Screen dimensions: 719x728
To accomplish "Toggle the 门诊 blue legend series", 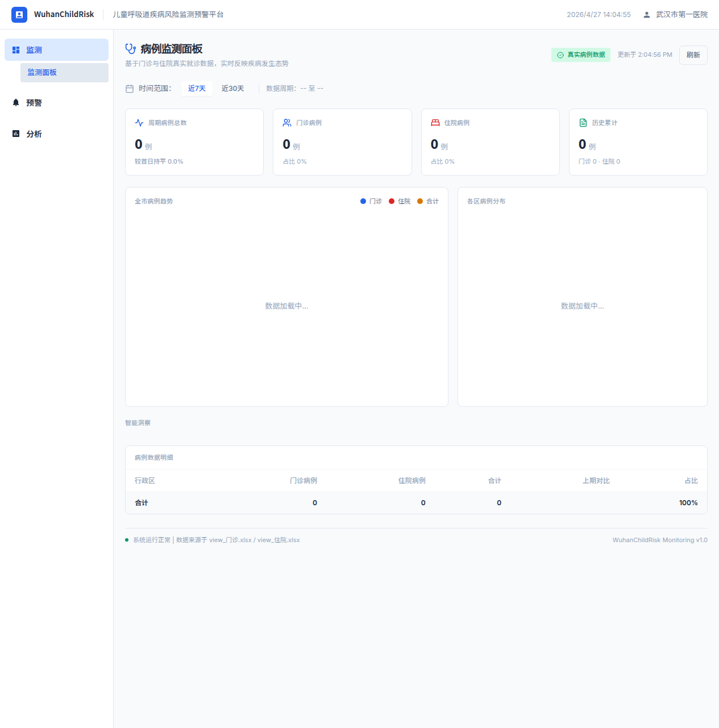I will point(371,201).
